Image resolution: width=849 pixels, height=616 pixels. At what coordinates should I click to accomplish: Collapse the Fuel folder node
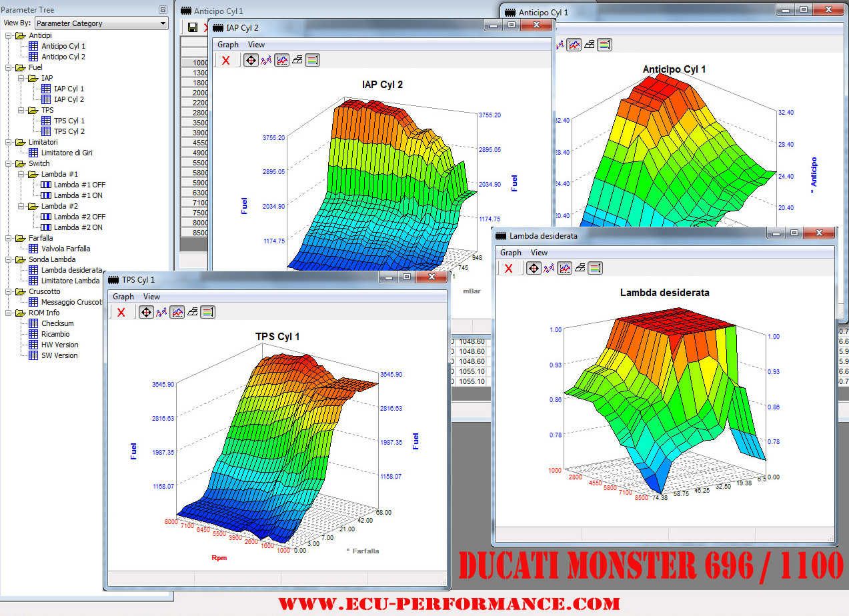click(8, 67)
